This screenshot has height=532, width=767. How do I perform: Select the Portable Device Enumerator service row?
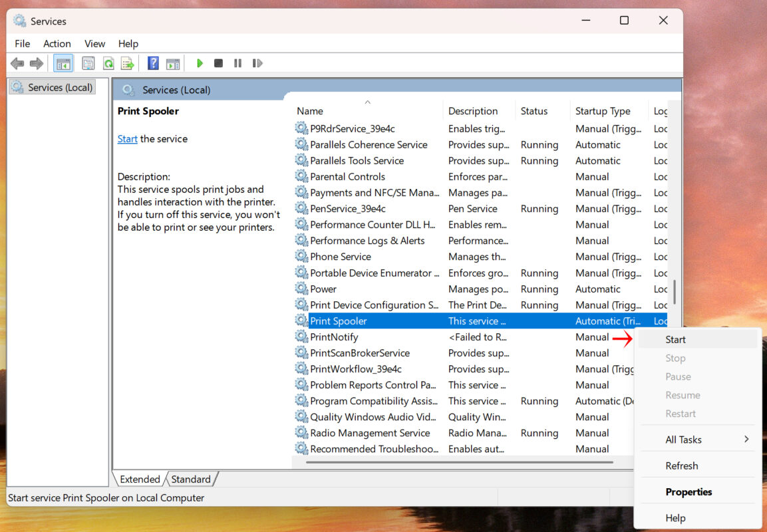coord(481,273)
